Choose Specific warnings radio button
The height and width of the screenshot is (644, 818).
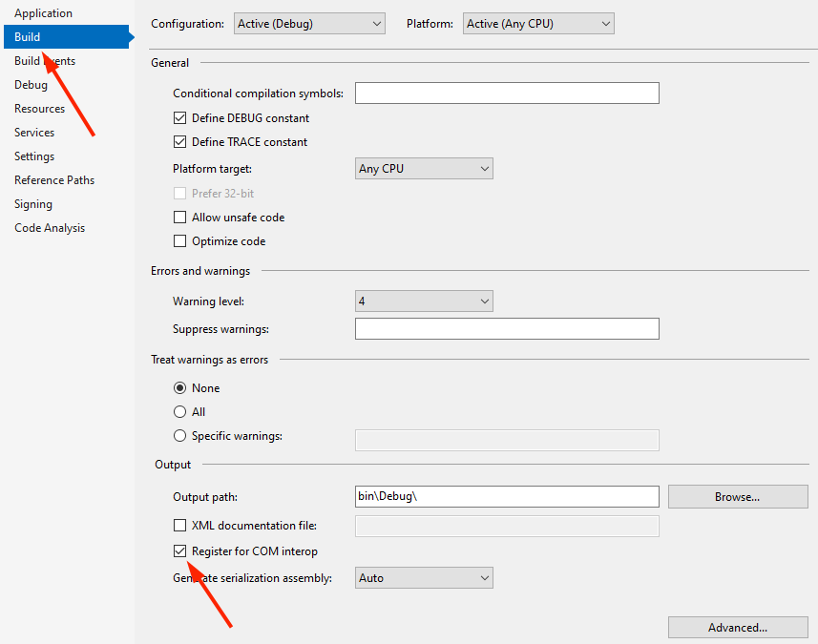click(x=179, y=435)
